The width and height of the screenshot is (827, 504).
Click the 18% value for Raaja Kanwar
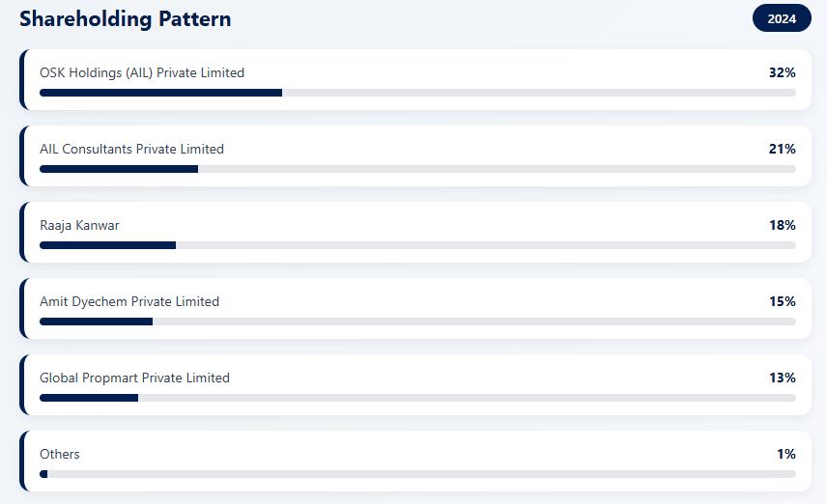[x=783, y=225]
